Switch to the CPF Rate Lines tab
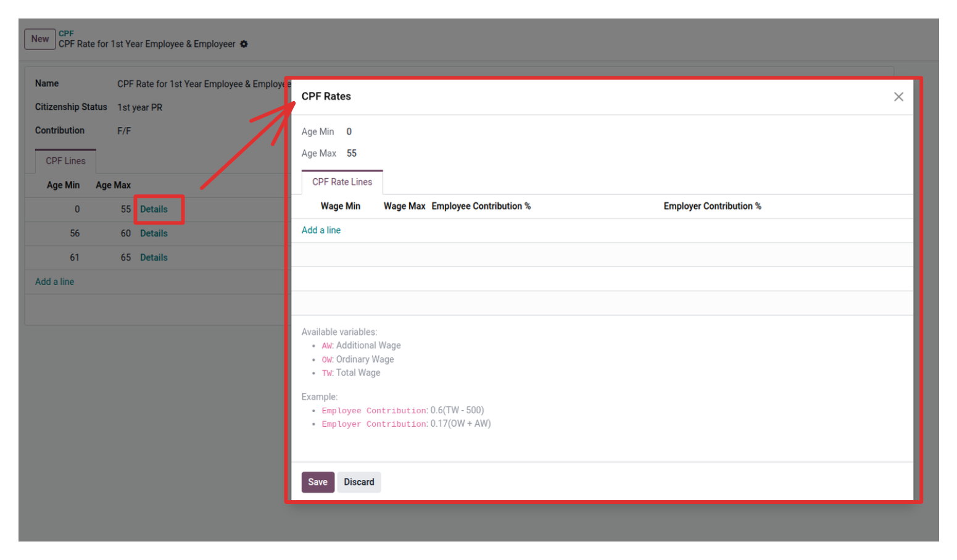957x560 pixels. click(342, 182)
